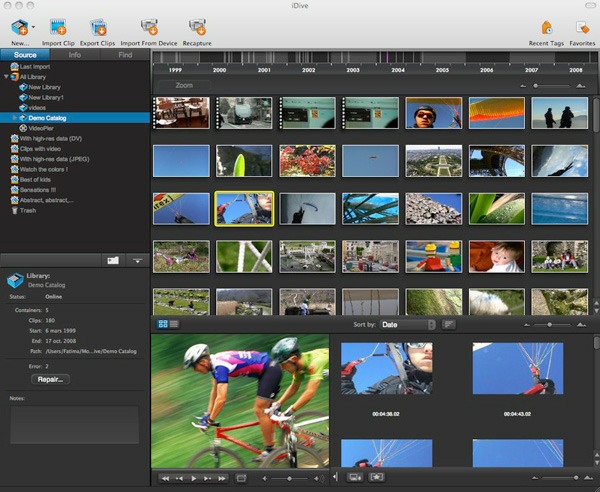
Task: Click the Repair... button
Action: [x=50, y=379]
